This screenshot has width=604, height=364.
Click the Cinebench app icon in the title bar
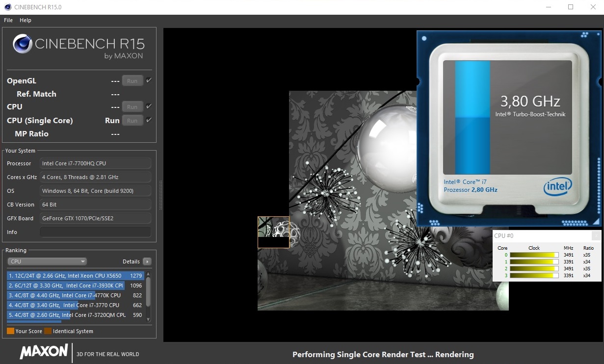[x=8, y=7]
